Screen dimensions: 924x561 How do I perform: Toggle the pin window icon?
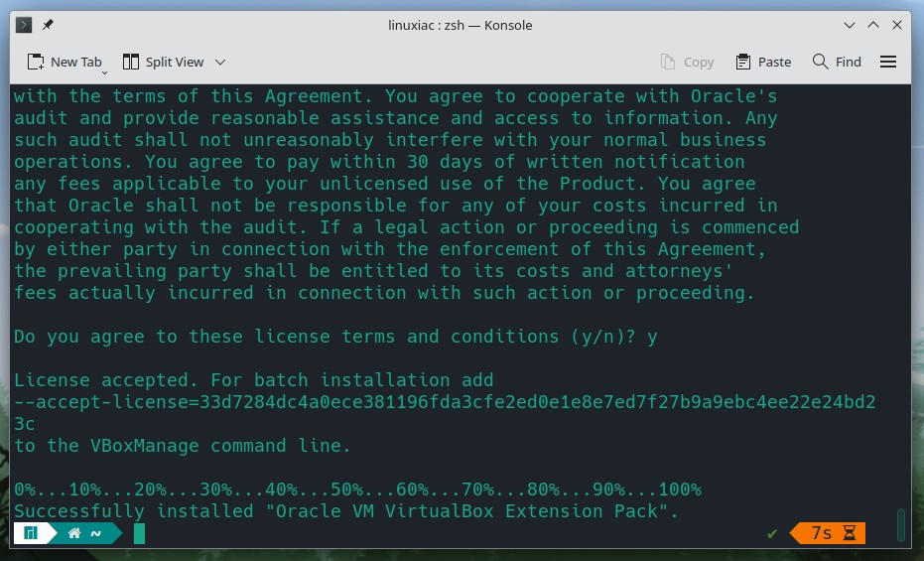[48, 25]
